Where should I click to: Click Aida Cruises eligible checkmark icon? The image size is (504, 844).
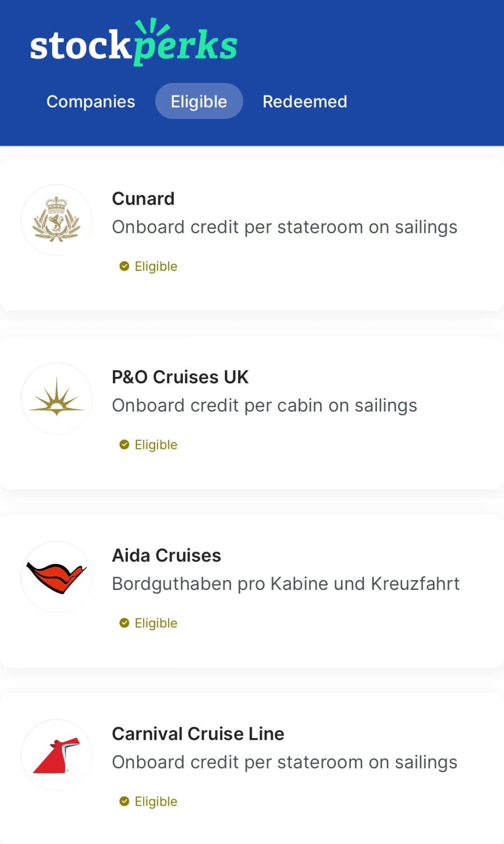[x=124, y=623]
